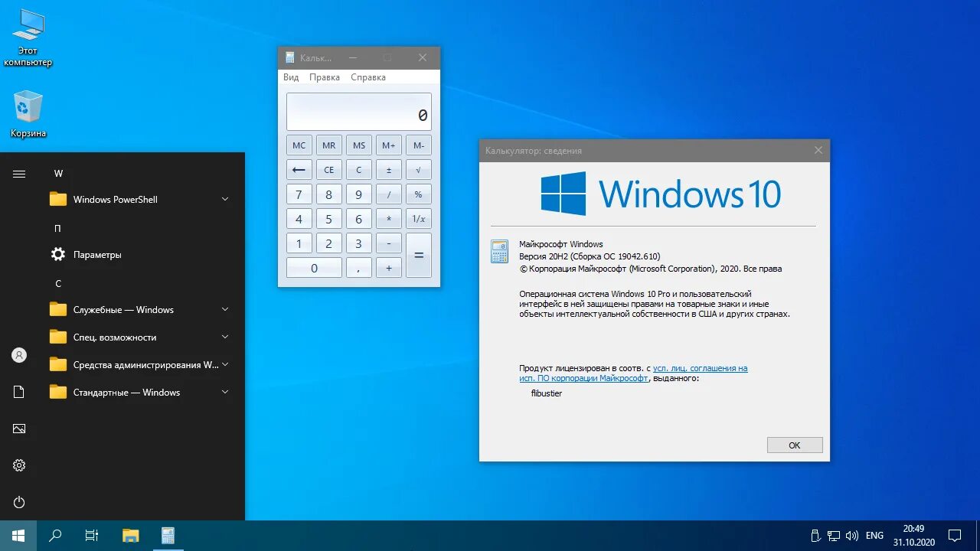Image resolution: width=980 pixels, height=551 pixels.
Task: Open Documents icon in Start sidebar
Action: tap(19, 392)
